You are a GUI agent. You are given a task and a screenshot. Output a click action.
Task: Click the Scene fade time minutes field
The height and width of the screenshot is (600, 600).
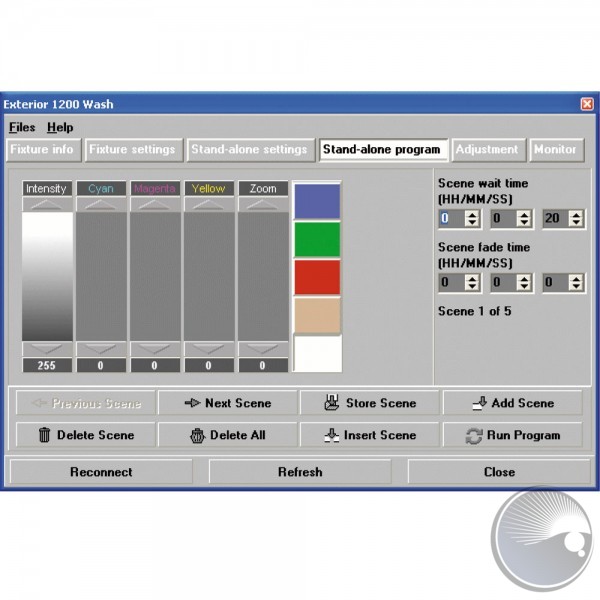[x=504, y=283]
